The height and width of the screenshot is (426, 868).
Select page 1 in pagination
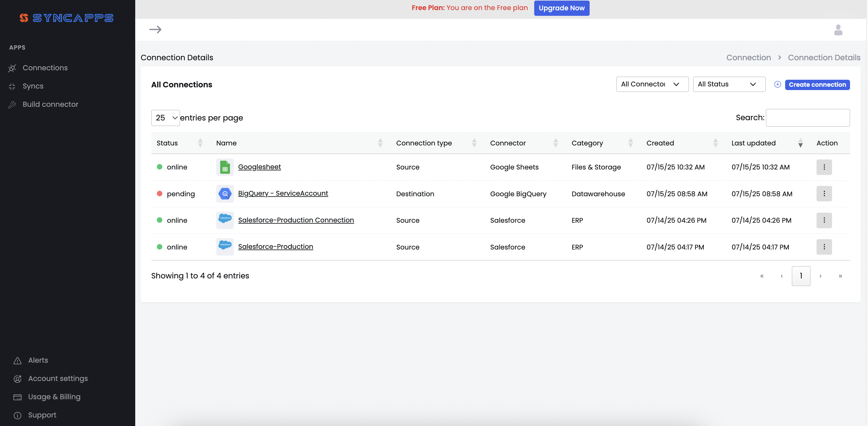pos(801,276)
